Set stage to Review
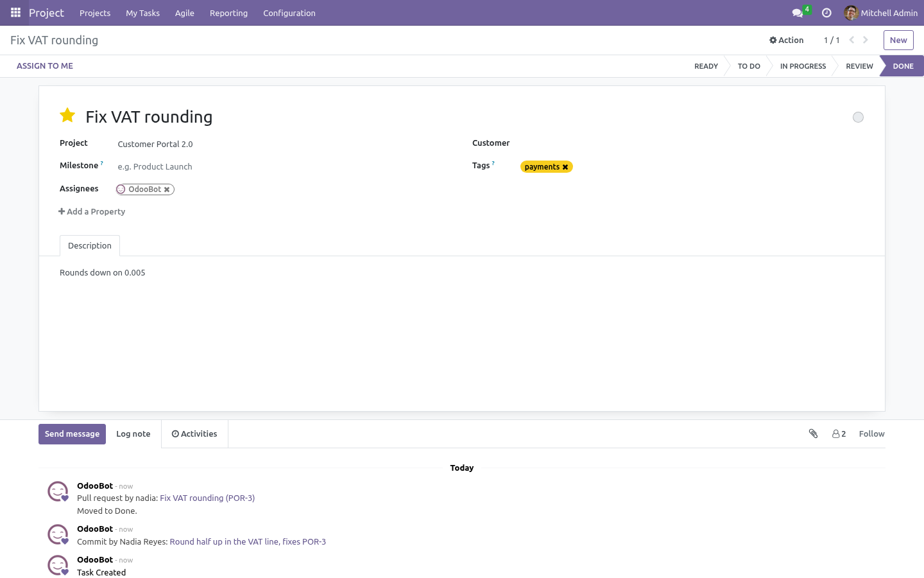Image resolution: width=924 pixels, height=578 pixels. point(859,66)
